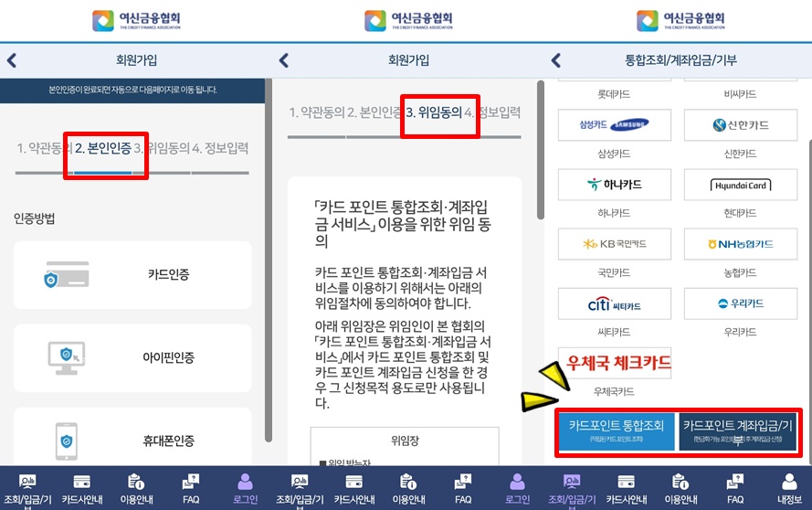This screenshot has height=510, width=812.
Task: Open 조회/입금/기부 in middle screen bottom bar
Action: [x=300, y=489]
